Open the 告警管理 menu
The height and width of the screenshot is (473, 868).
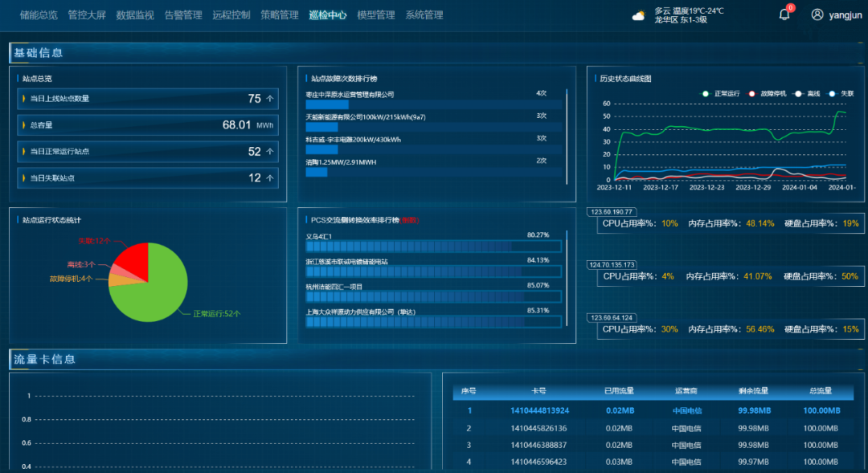pyautogui.click(x=182, y=14)
